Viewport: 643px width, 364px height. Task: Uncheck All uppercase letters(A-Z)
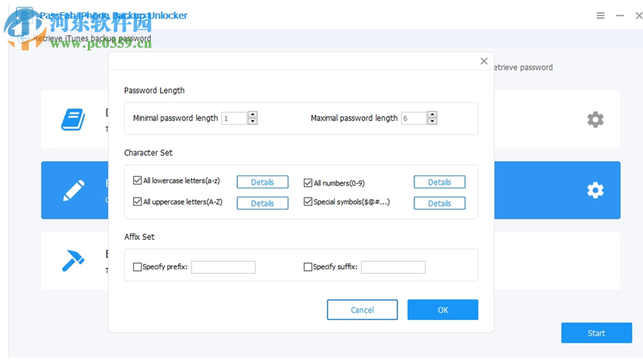click(137, 201)
